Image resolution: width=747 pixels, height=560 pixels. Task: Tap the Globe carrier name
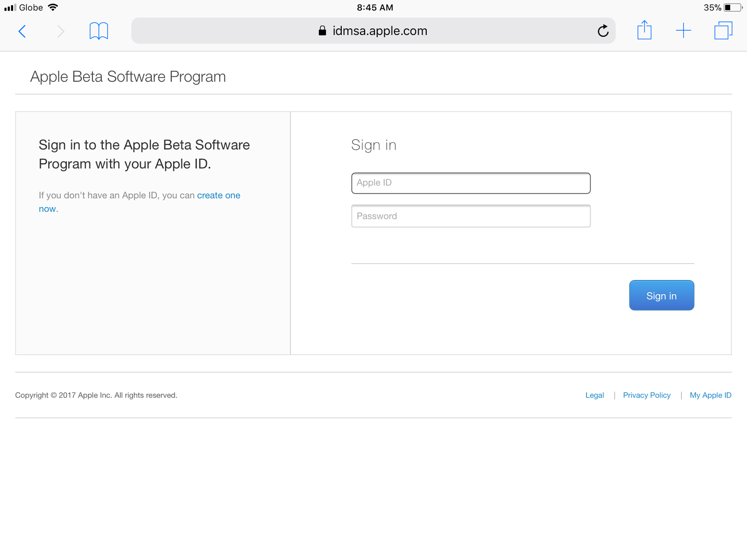coord(31,7)
